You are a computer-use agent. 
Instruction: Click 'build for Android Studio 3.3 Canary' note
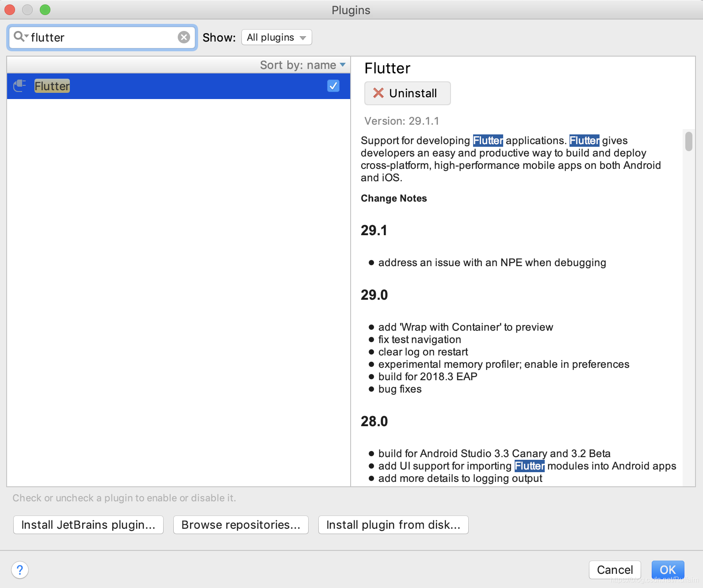click(494, 454)
